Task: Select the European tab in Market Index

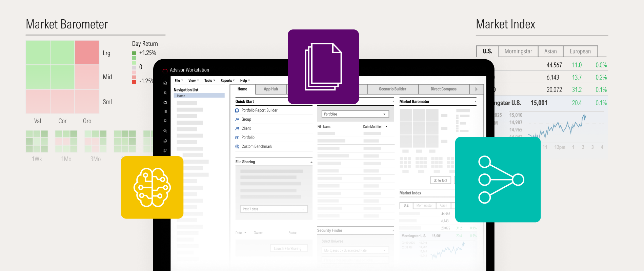Action: tap(580, 51)
